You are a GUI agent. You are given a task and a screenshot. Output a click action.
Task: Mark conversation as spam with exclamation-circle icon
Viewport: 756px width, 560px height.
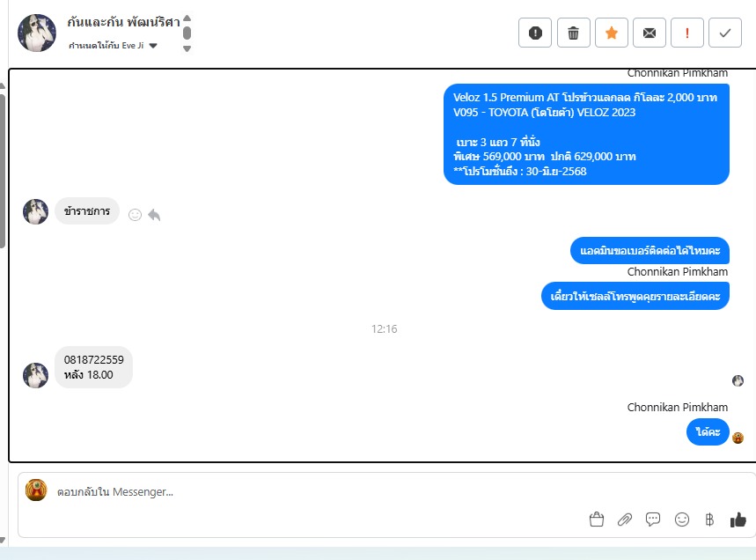(x=535, y=33)
